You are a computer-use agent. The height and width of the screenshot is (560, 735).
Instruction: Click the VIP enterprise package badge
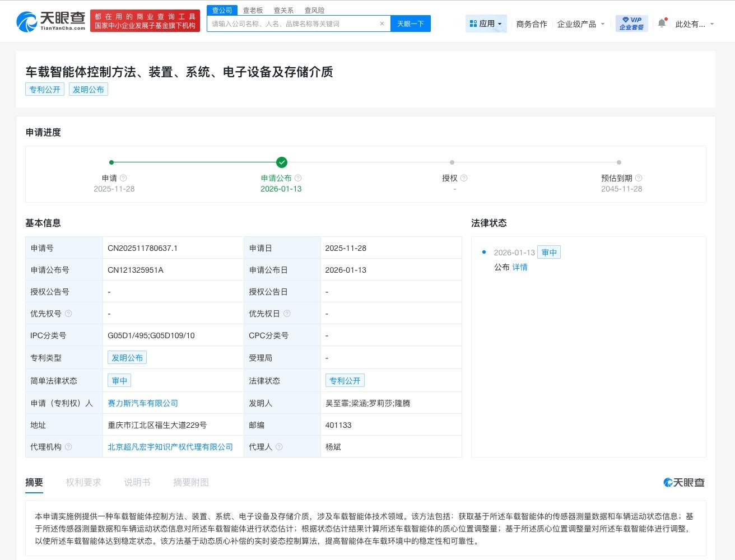click(x=631, y=24)
